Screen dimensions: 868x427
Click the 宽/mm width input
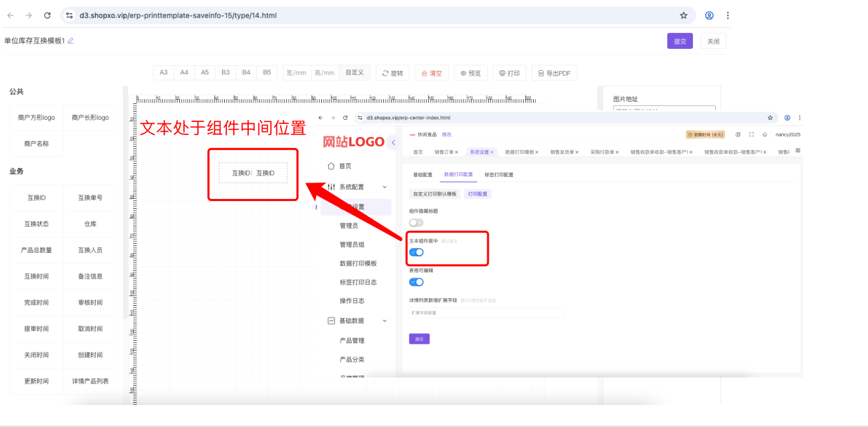[x=296, y=72]
